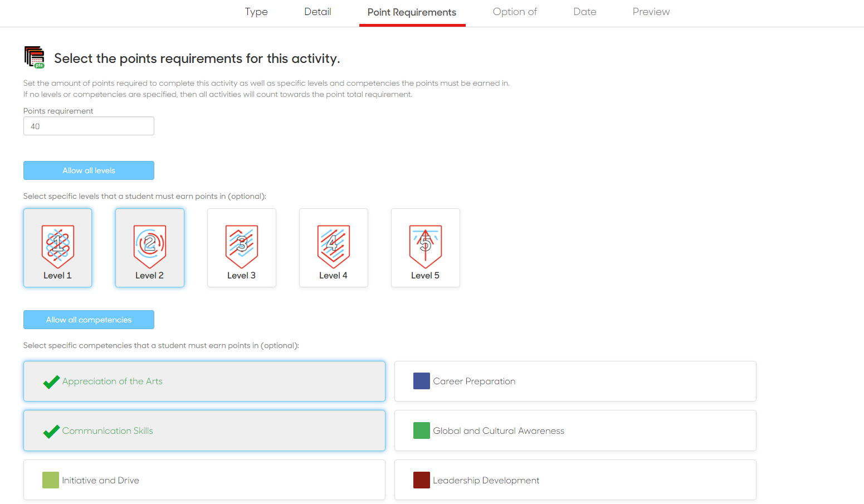Image resolution: width=864 pixels, height=504 pixels.
Task: Pick the Level 5 arrow badge
Action: click(x=426, y=246)
